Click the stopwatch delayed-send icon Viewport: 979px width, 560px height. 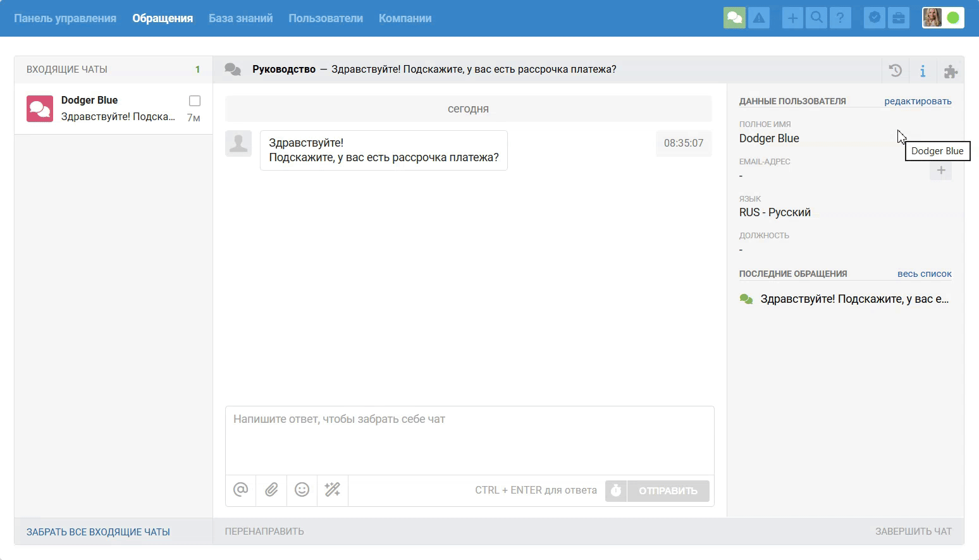coord(616,490)
